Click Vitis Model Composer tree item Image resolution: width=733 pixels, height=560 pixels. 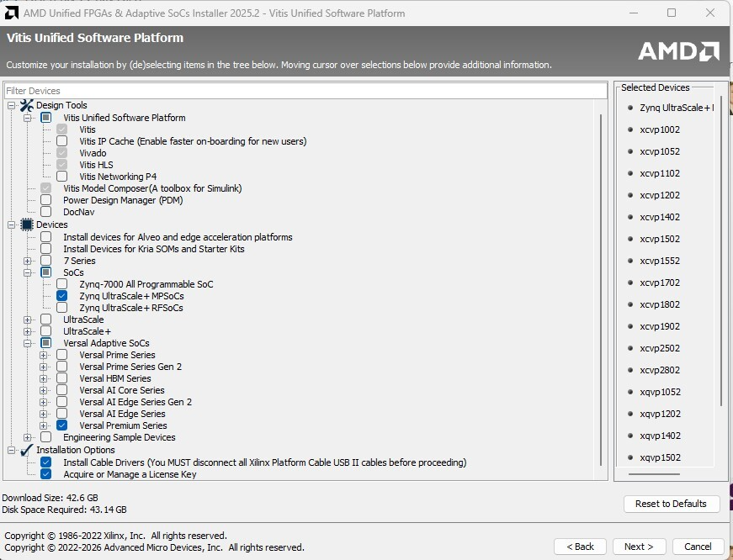(152, 188)
